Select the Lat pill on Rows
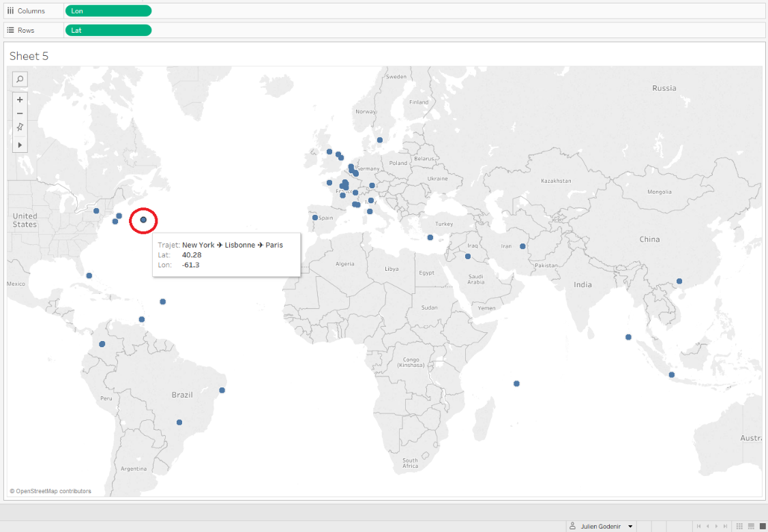 coord(108,30)
